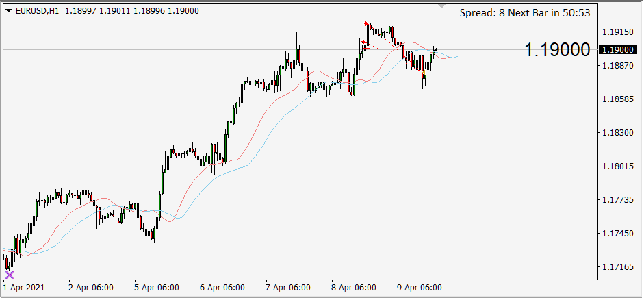Screen dimensions: 644x298
Task: Select the red trade arrow just above the 1.19000 line
Action: [363, 42]
